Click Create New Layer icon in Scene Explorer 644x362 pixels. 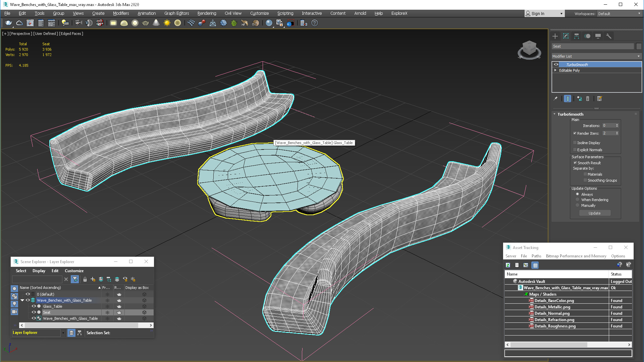point(93,279)
